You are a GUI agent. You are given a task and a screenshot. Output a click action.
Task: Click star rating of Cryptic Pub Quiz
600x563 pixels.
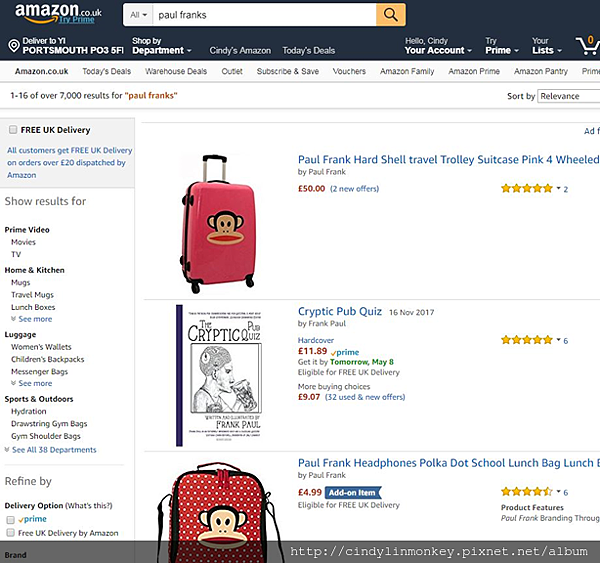tap(527, 340)
